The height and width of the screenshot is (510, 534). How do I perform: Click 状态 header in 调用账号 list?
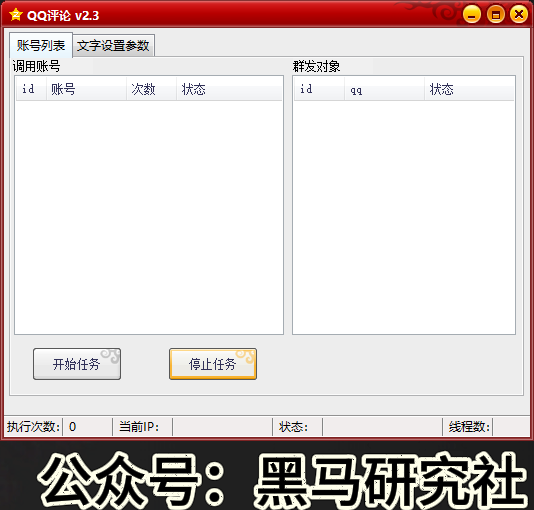(229, 89)
